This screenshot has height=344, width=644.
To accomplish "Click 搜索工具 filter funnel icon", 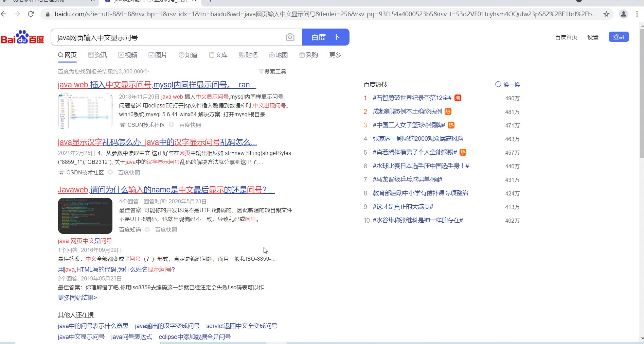I will coord(261,72).
